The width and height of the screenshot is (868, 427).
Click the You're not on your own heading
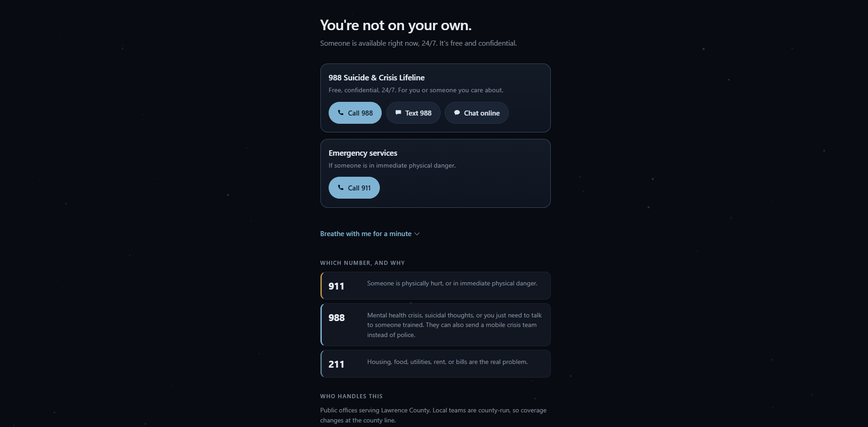[x=395, y=25]
